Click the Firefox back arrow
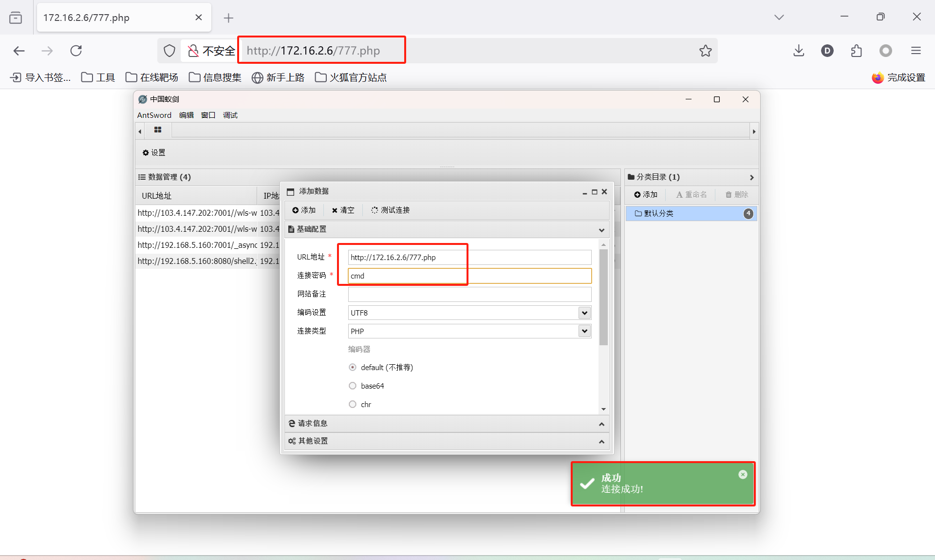935x560 pixels. [x=19, y=51]
